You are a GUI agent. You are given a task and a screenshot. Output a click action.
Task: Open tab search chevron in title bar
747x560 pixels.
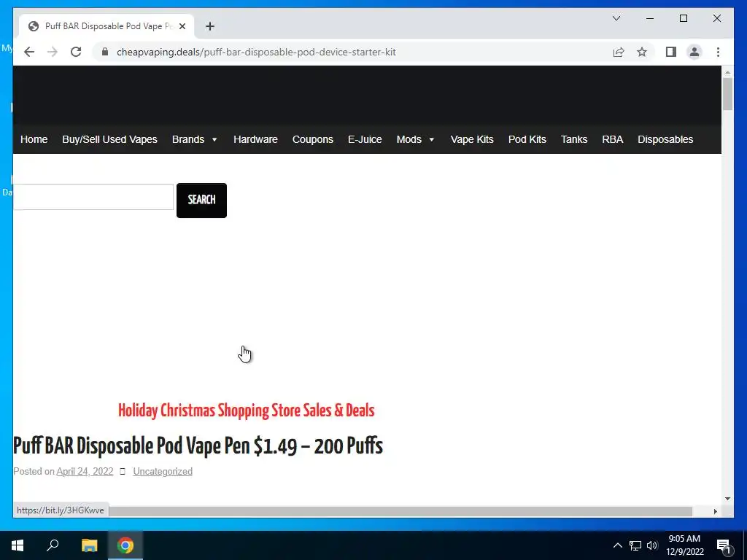click(x=616, y=18)
